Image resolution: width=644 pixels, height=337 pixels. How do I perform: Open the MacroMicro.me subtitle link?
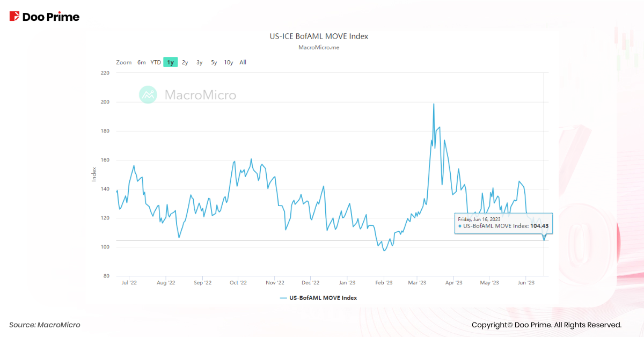point(318,47)
